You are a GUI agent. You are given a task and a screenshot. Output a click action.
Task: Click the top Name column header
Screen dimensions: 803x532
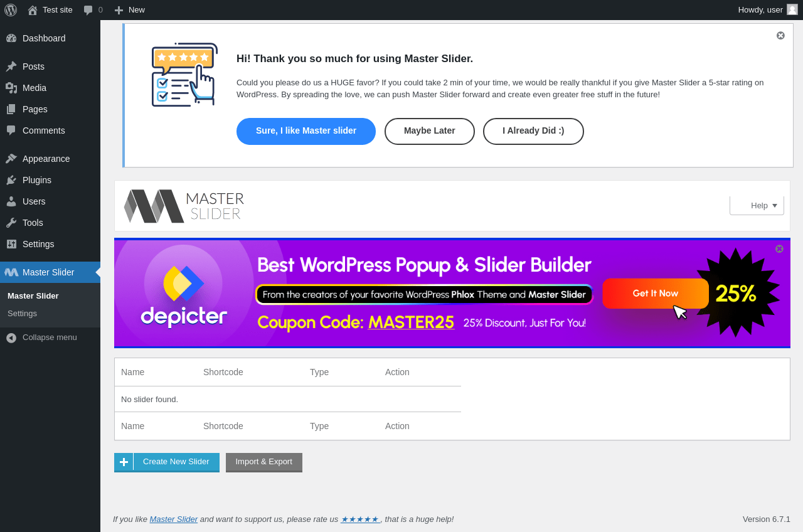click(x=132, y=372)
